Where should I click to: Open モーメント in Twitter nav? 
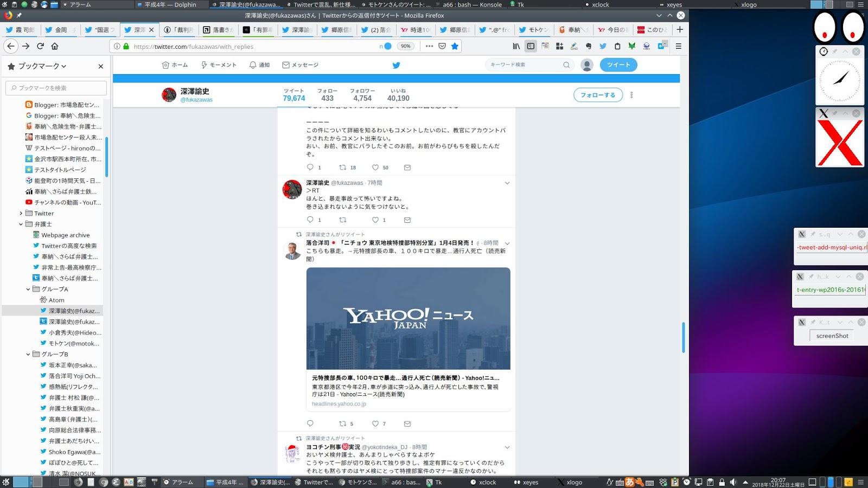[x=219, y=65]
